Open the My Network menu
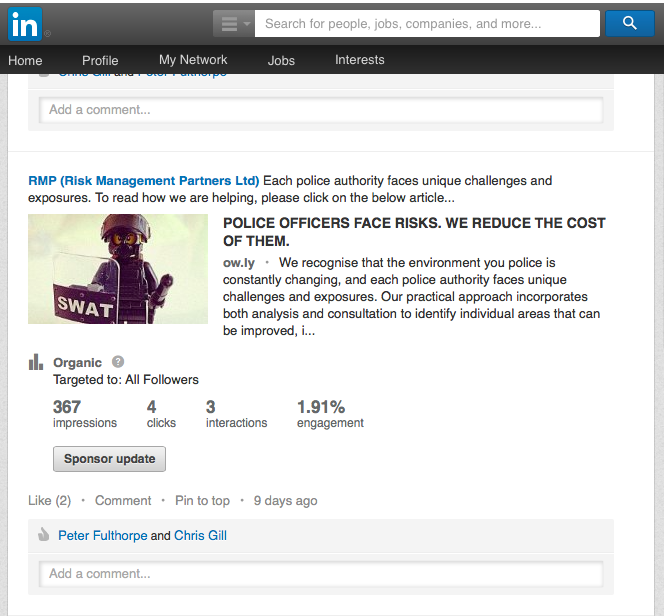Viewport: 664px width, 616px height. pyautogui.click(x=193, y=60)
